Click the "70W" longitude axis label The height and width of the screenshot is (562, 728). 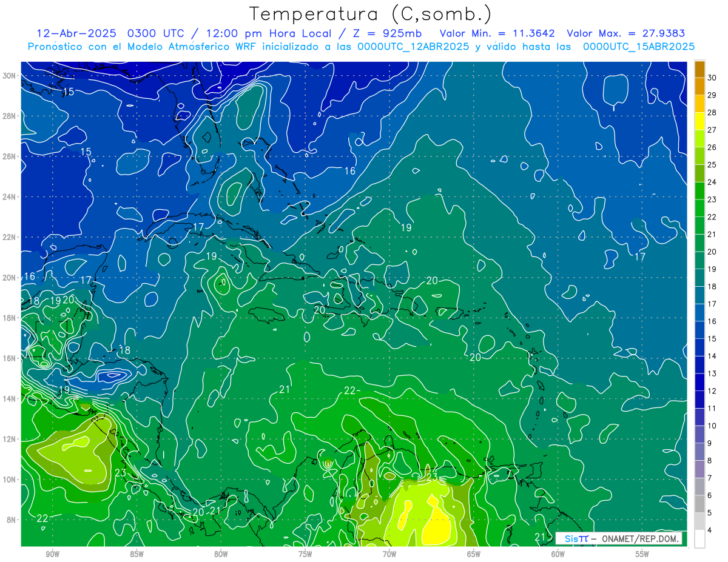(x=389, y=554)
